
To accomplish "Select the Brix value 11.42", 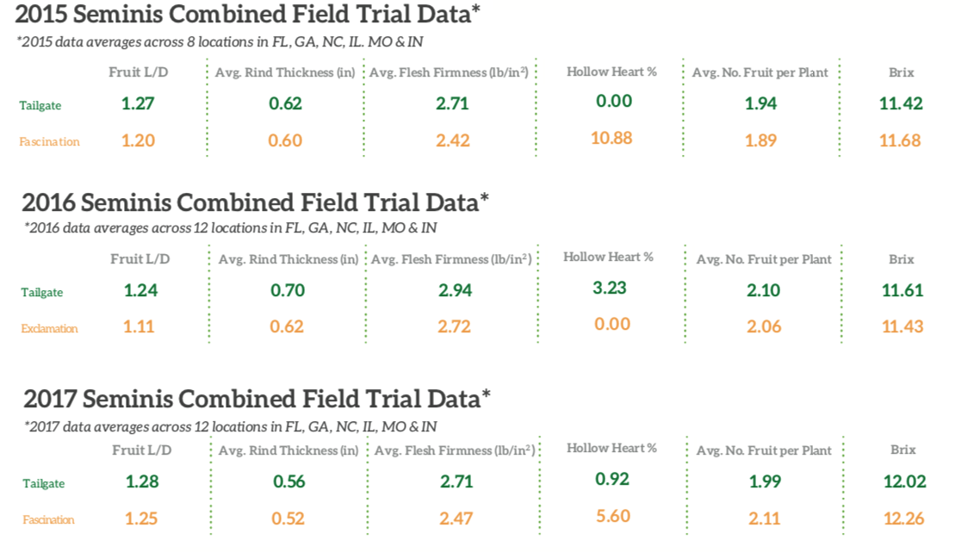I will pyautogui.click(x=901, y=104).
